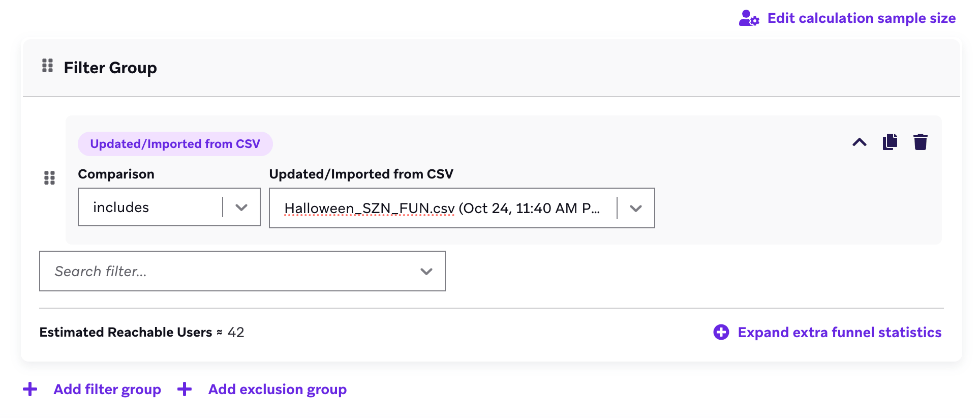Click the chevron inside the Comparison selector
The width and height of the screenshot is (980, 418).
pos(241,207)
